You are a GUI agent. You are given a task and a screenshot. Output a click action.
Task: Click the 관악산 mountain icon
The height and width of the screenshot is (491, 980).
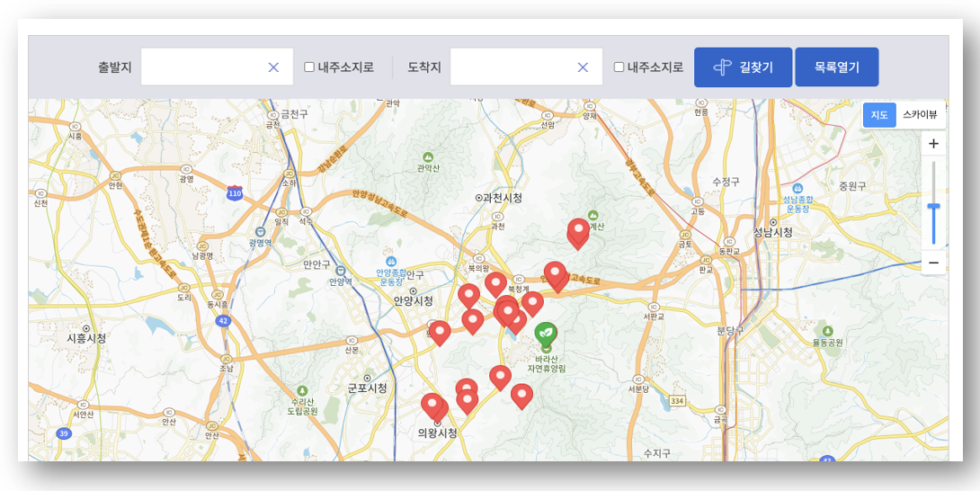pyautogui.click(x=427, y=156)
